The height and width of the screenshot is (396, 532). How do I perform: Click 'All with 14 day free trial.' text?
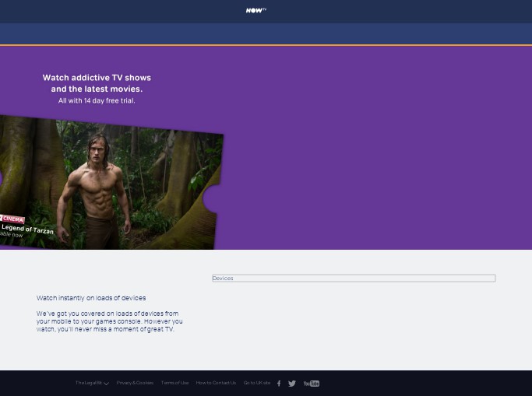pos(97,100)
